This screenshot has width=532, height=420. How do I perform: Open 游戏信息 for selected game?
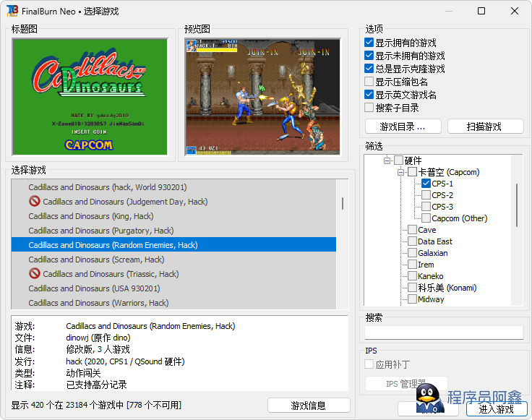pyautogui.click(x=309, y=405)
